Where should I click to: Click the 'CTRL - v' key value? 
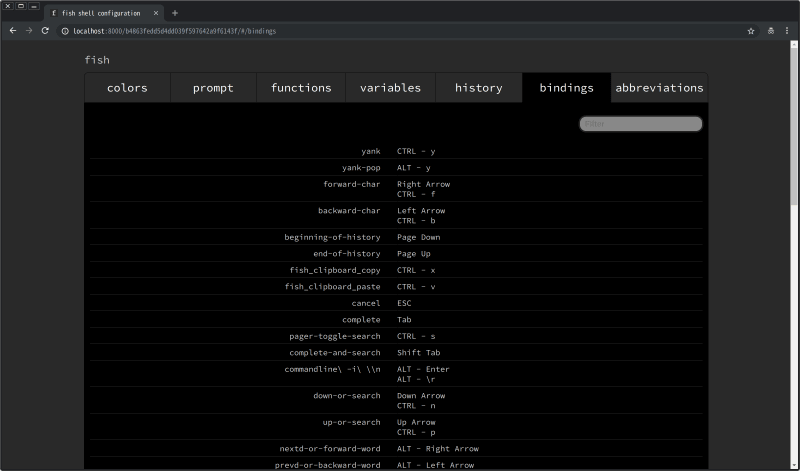point(416,287)
